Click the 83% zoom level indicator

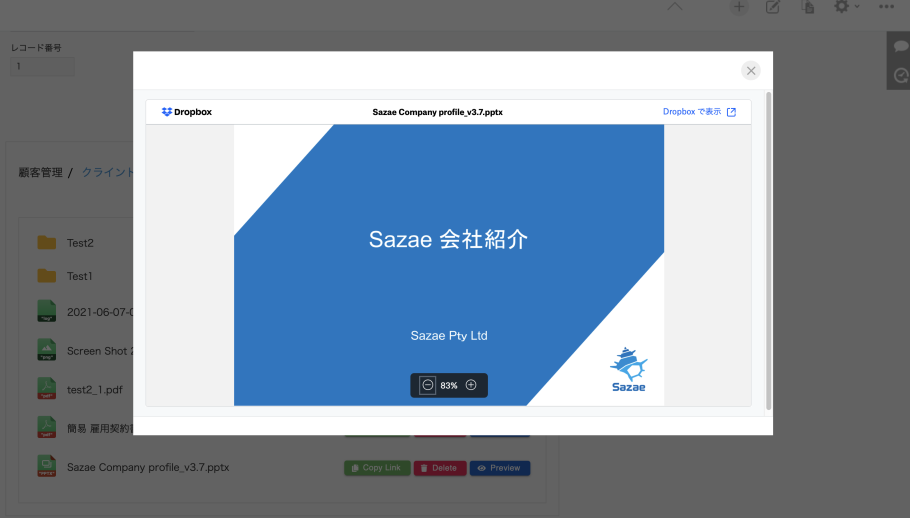(449, 386)
